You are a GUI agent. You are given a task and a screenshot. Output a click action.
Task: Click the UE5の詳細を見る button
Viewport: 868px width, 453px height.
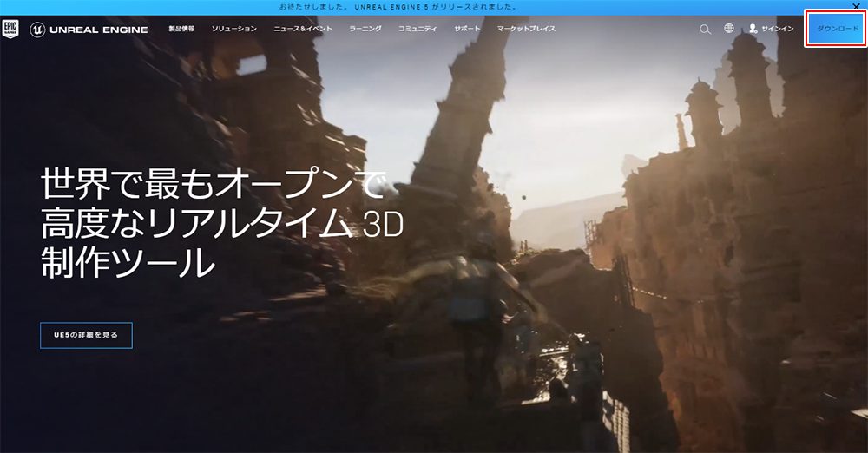(86, 335)
